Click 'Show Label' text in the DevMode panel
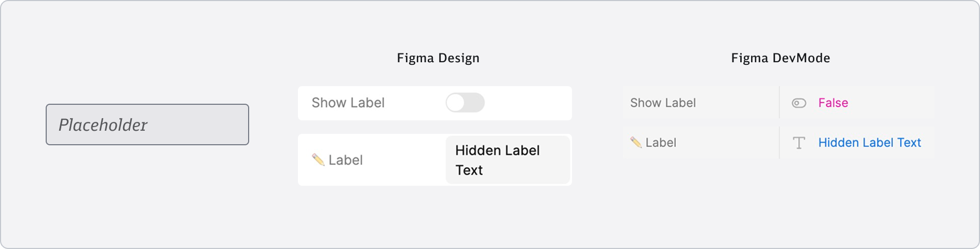This screenshot has width=980, height=249. (x=663, y=103)
